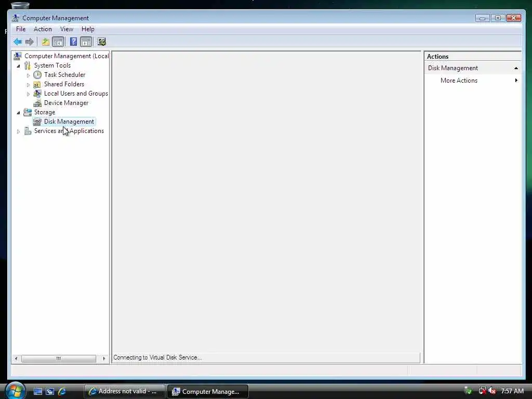Viewport: 532px width, 399px height.
Task: Select Task Scheduler in the tree
Action: pos(64,75)
